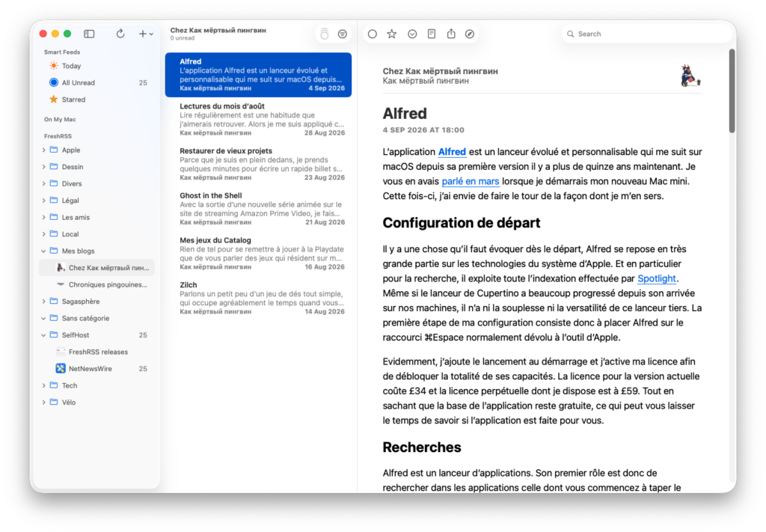Image resolution: width=766 pixels, height=532 pixels.
Task: Click the All Unread blue circle icon
Action: [x=54, y=82]
